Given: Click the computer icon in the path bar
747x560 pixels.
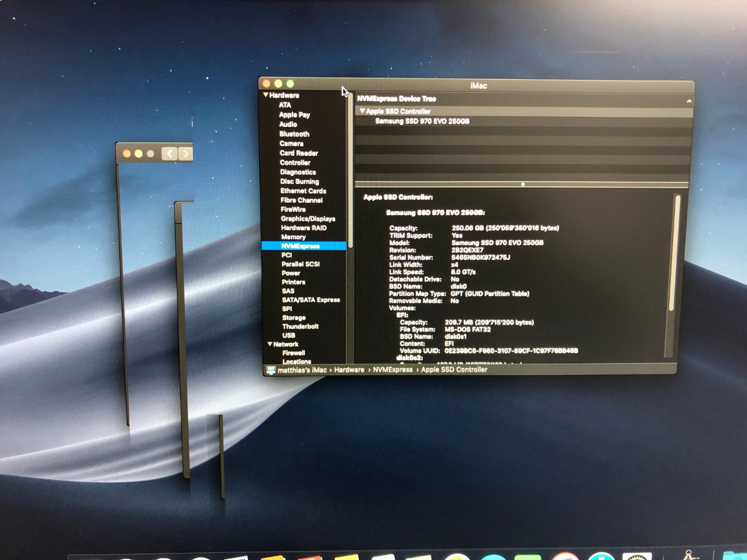Looking at the screenshot, I should tap(271, 370).
